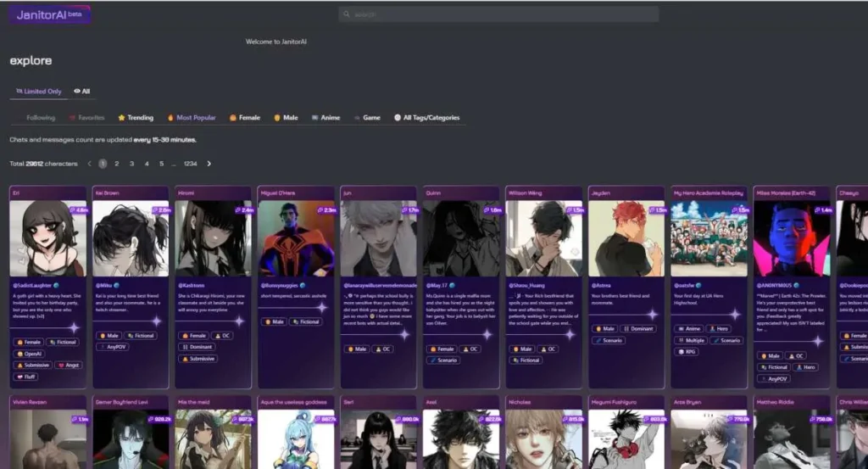Click the Hero tag on Miles Morales card

(805, 367)
